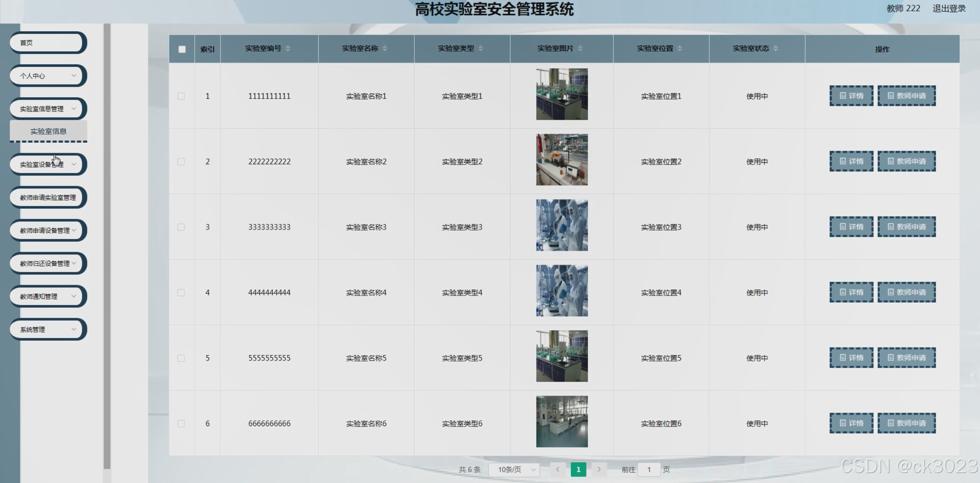Image resolution: width=980 pixels, height=483 pixels.
Task: Go to previous page arrow
Action: [557, 469]
